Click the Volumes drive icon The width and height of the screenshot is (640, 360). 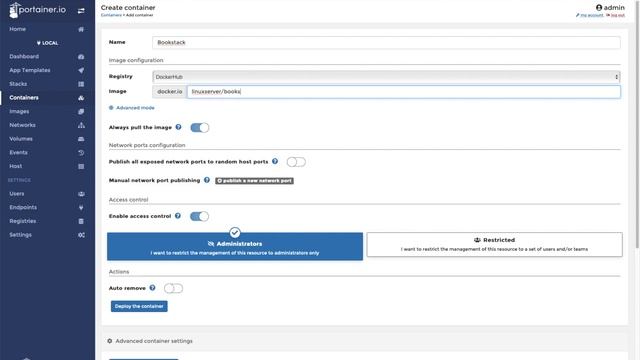[81, 139]
